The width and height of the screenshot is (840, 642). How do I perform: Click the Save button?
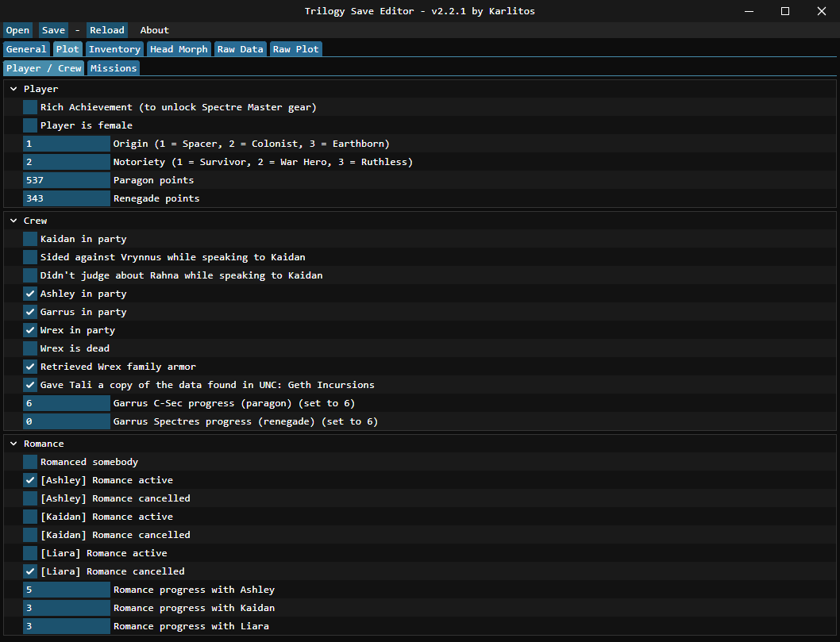point(53,30)
